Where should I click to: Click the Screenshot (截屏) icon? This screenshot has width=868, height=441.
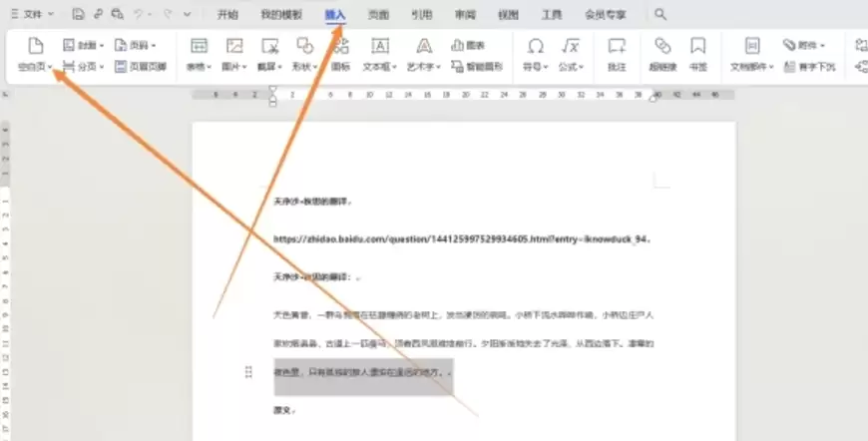coord(269,45)
